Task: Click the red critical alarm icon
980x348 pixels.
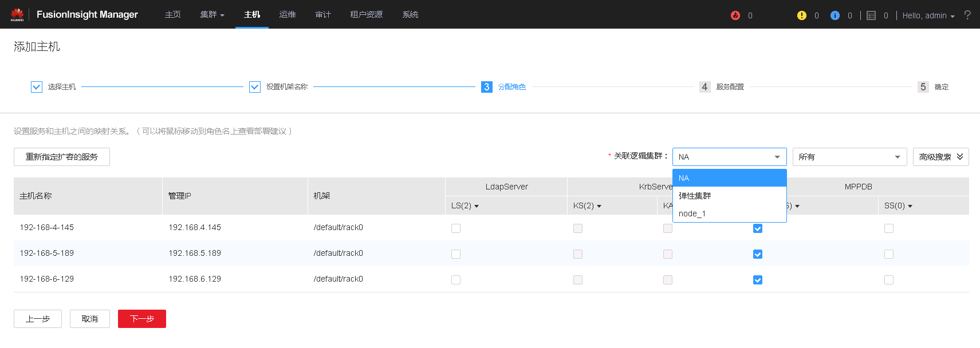Action: (735, 15)
